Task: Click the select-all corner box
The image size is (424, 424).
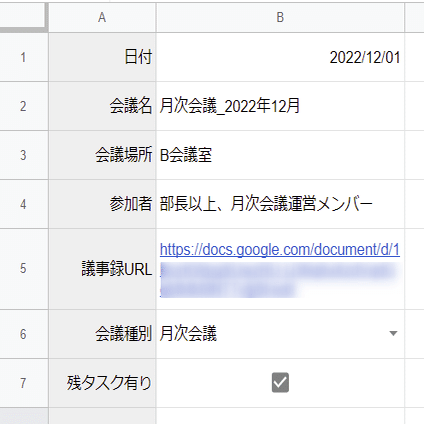Action: pos(23,16)
